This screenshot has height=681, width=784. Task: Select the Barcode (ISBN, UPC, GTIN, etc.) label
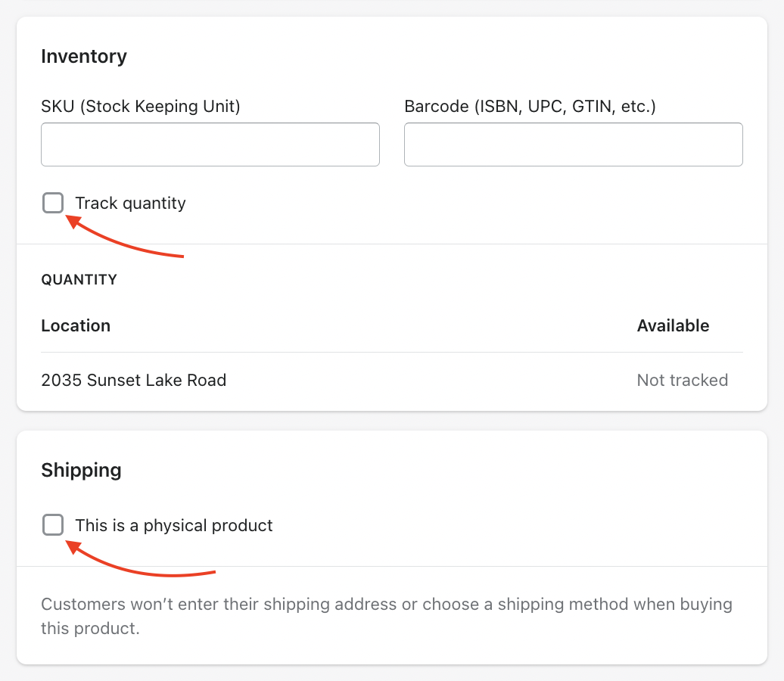(530, 107)
